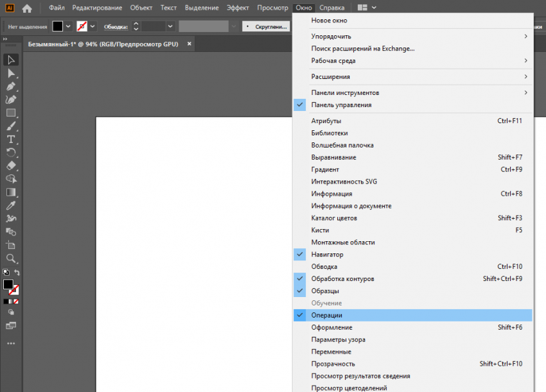Open the Эффект menu
Screen dimensions: 546x392
[x=238, y=8]
